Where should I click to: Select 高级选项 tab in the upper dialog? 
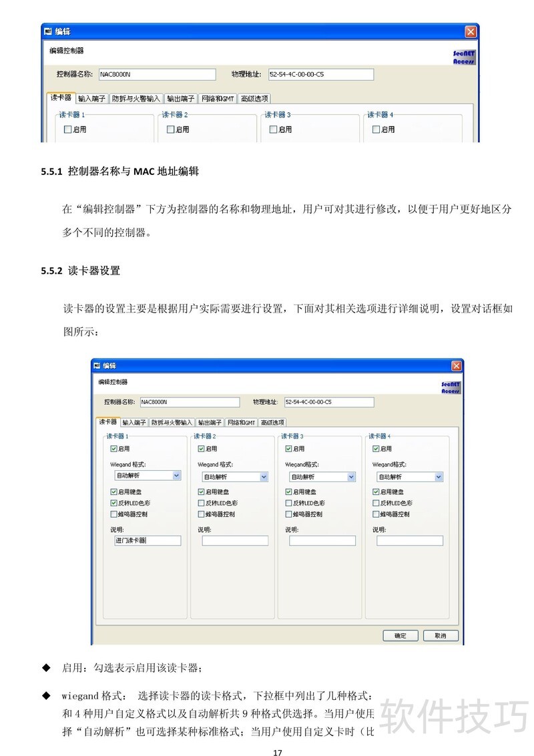pos(255,98)
